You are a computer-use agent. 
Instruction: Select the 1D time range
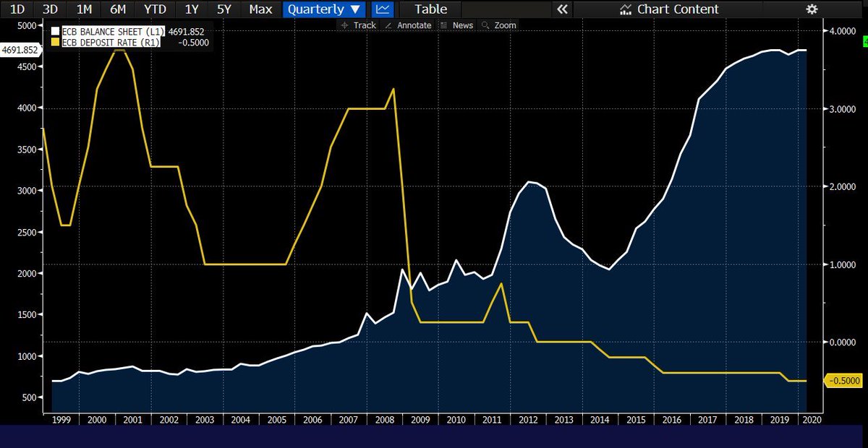(18, 9)
